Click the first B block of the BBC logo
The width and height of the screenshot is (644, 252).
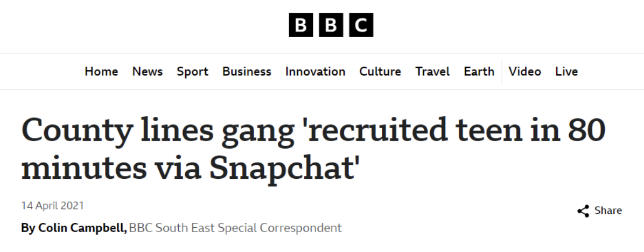coord(301,25)
